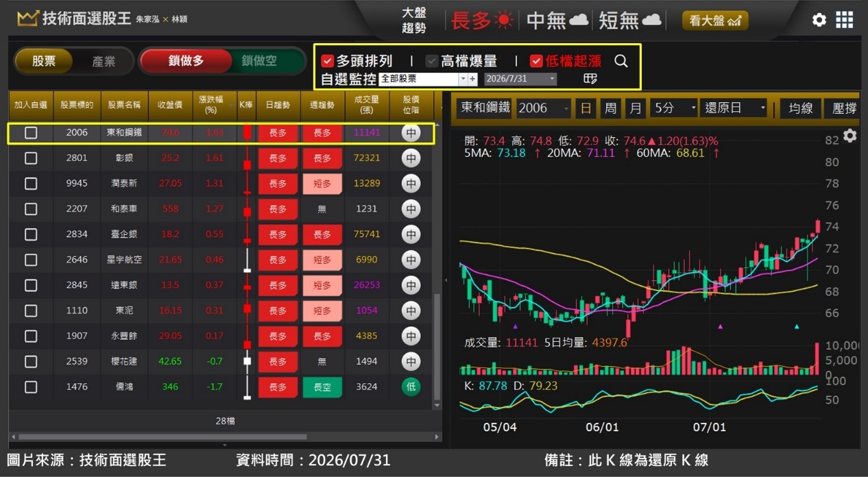Select stock row 2207 和泰車

coord(221,209)
